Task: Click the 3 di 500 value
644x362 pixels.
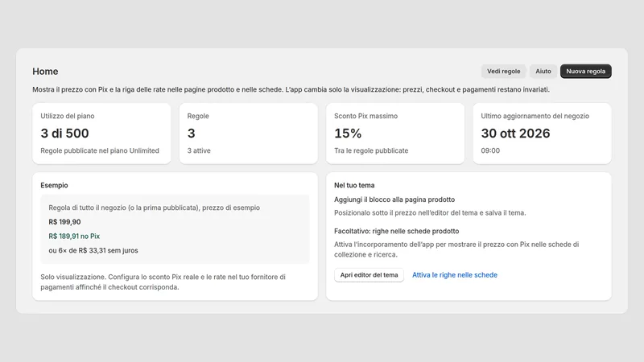Action: (x=64, y=134)
